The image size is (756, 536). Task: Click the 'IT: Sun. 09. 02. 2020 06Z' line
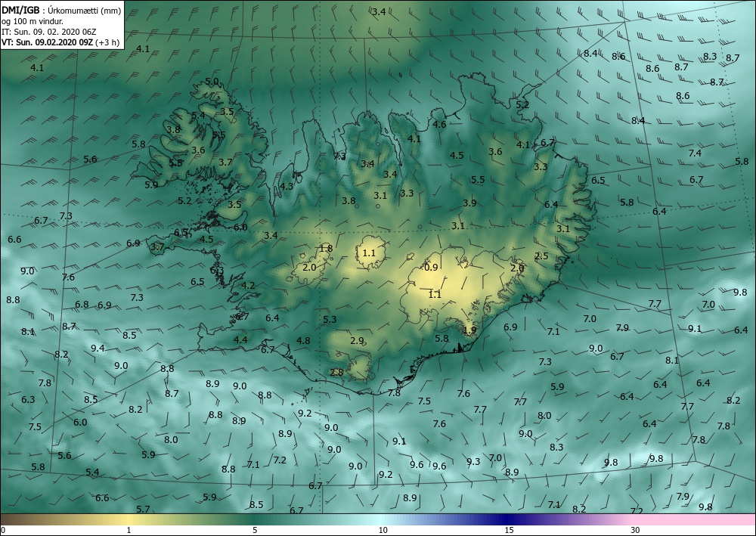(x=48, y=31)
